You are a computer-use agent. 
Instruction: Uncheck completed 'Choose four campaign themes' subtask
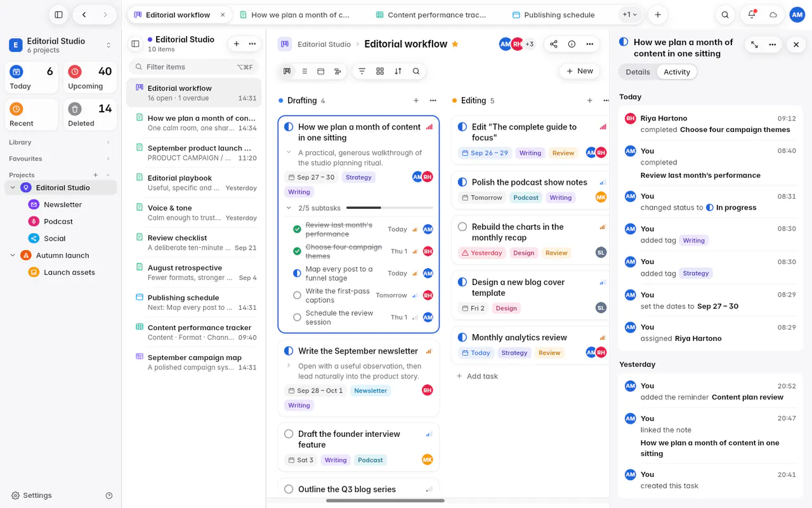pyautogui.click(x=297, y=251)
